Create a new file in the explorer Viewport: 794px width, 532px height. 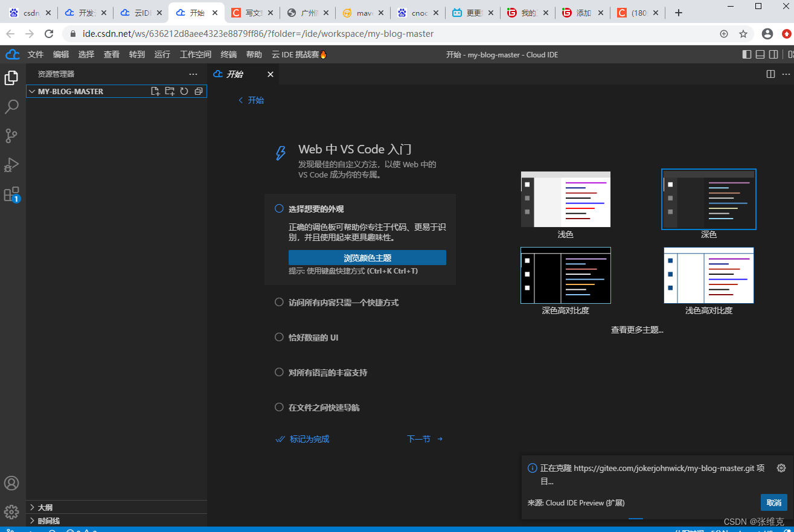coord(155,91)
